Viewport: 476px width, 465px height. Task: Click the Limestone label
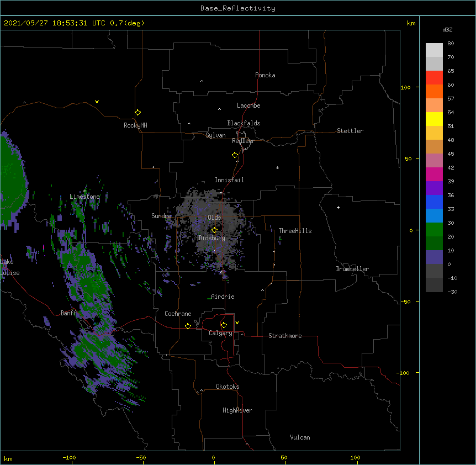click(84, 197)
